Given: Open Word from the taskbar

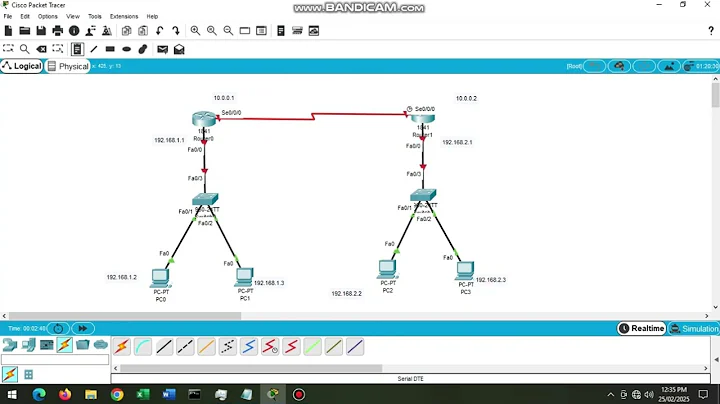Looking at the screenshot, I should (x=169, y=394).
